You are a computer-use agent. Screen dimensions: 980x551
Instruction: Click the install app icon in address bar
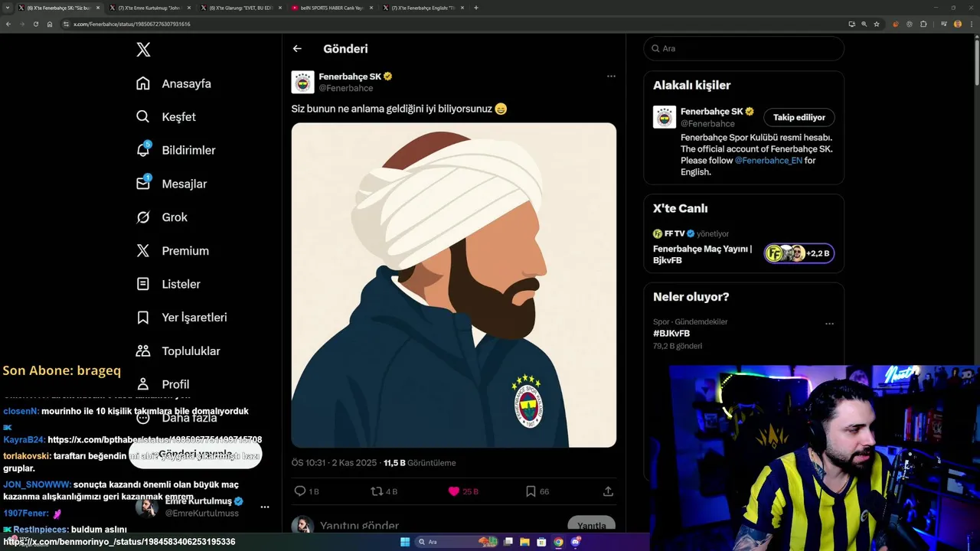coord(852,24)
